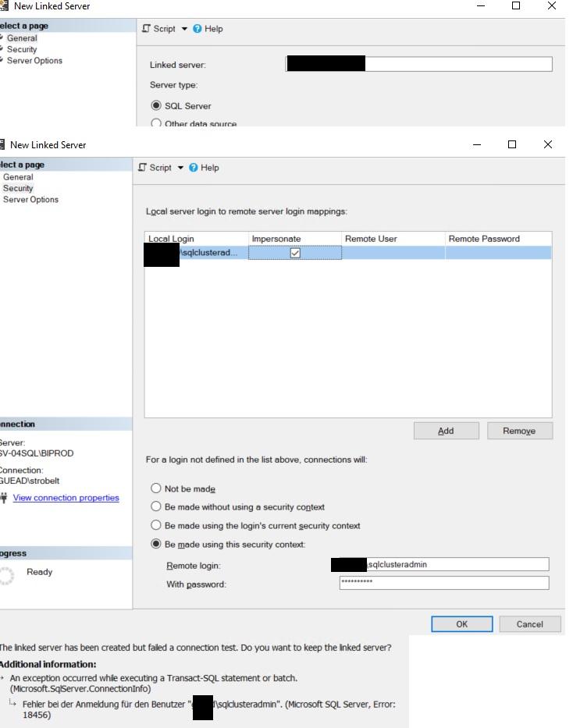This screenshot has width=573, height=728.
Task: Select Security page in upper window
Action: tap(22, 49)
